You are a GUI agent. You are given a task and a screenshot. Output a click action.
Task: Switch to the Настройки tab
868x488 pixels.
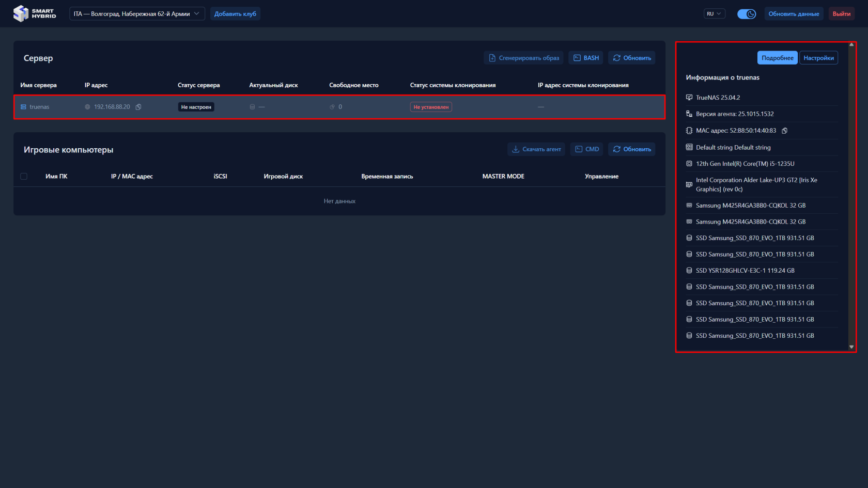point(818,58)
